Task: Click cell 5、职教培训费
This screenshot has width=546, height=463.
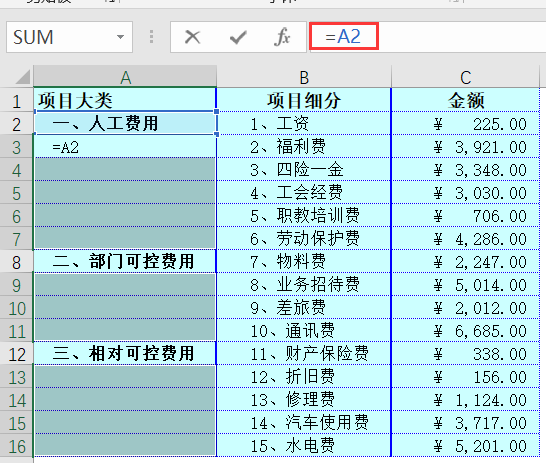Action: [x=304, y=215]
